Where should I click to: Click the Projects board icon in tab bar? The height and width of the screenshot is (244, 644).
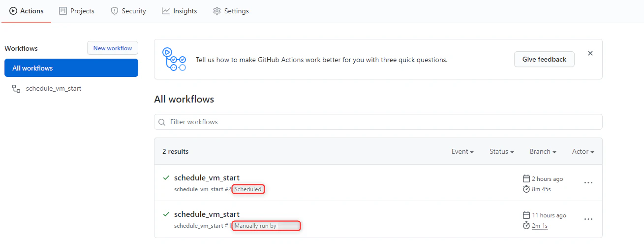[63, 11]
